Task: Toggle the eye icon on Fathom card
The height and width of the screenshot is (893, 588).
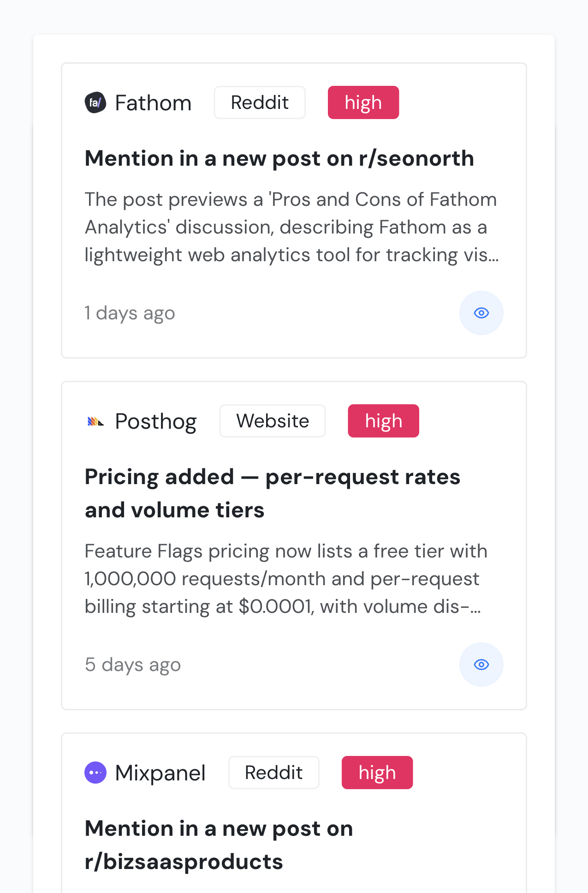Action: pos(481,313)
